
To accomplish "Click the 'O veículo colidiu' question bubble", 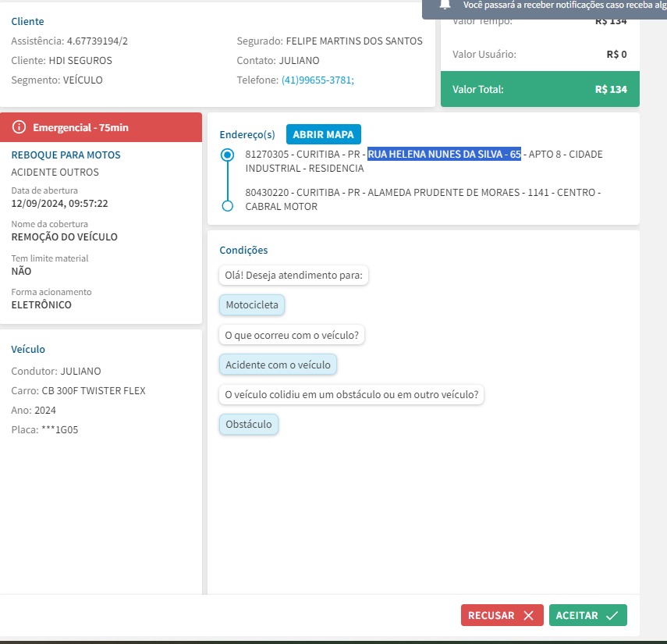I will click(x=351, y=394).
